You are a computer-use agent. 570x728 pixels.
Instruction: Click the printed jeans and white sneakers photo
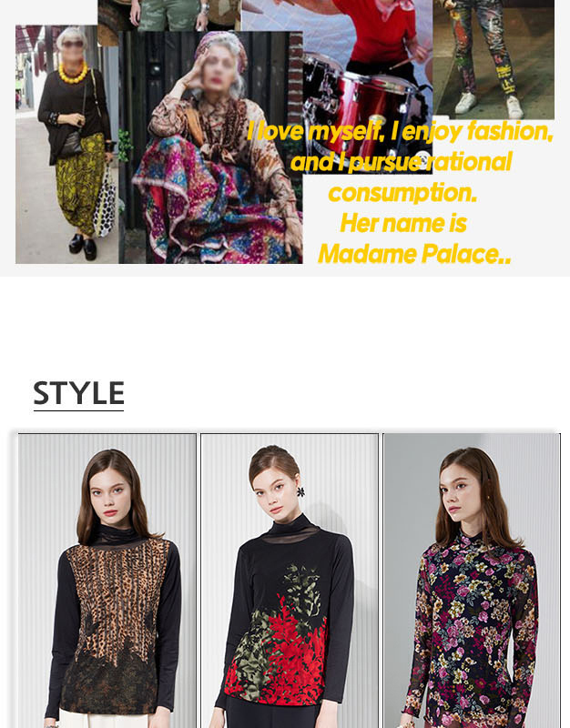click(x=494, y=59)
